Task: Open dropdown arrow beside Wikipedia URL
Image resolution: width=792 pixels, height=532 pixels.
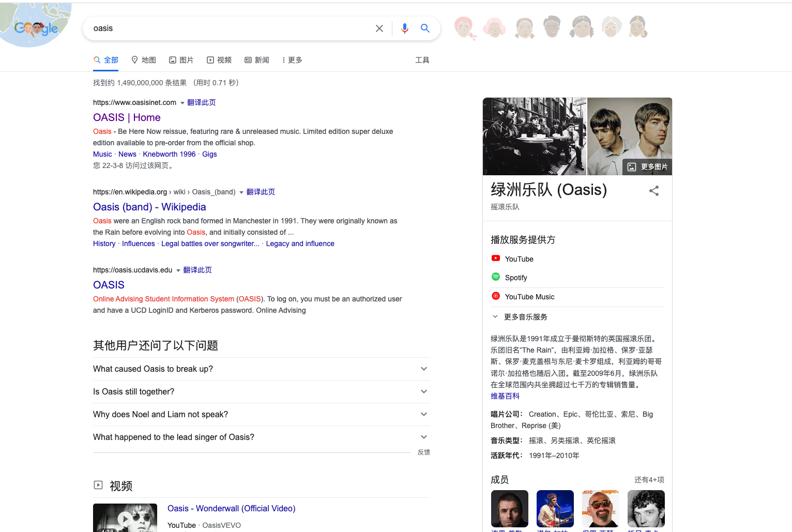Action: pos(241,192)
